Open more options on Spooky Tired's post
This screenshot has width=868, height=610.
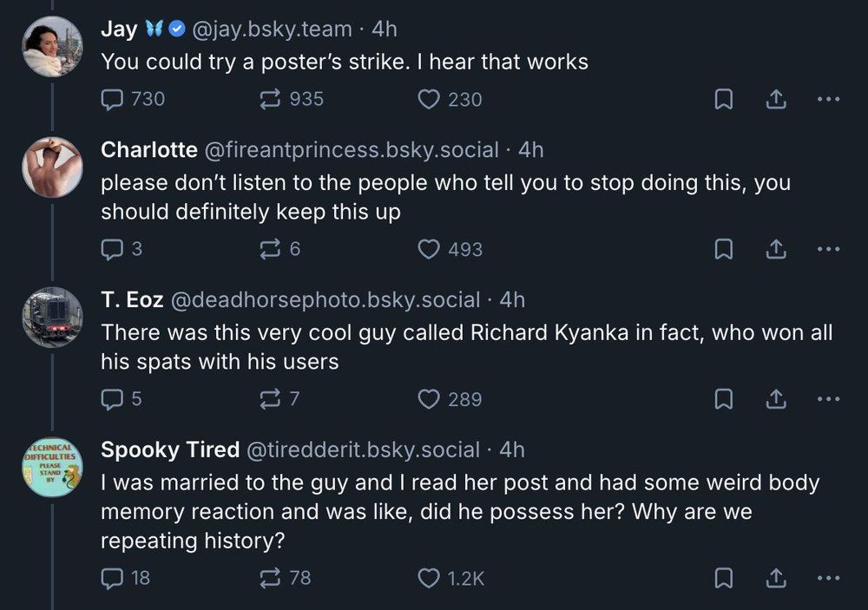click(x=829, y=578)
